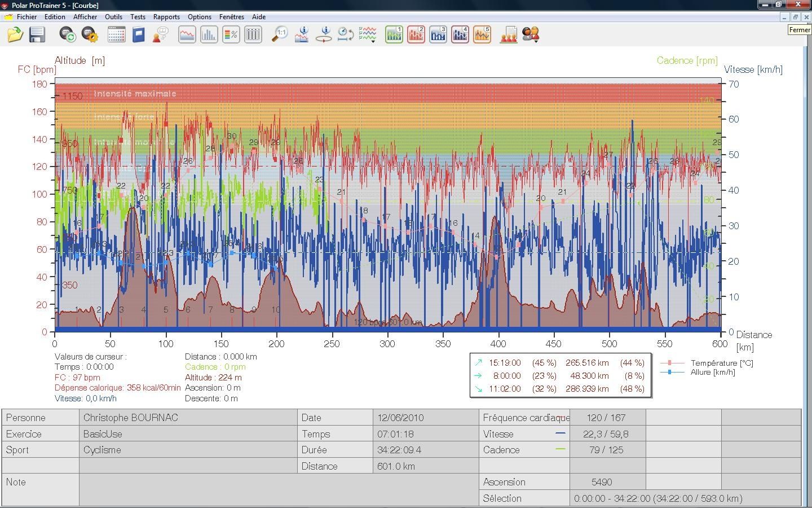
Task: Open the Options menu
Action: click(x=200, y=17)
